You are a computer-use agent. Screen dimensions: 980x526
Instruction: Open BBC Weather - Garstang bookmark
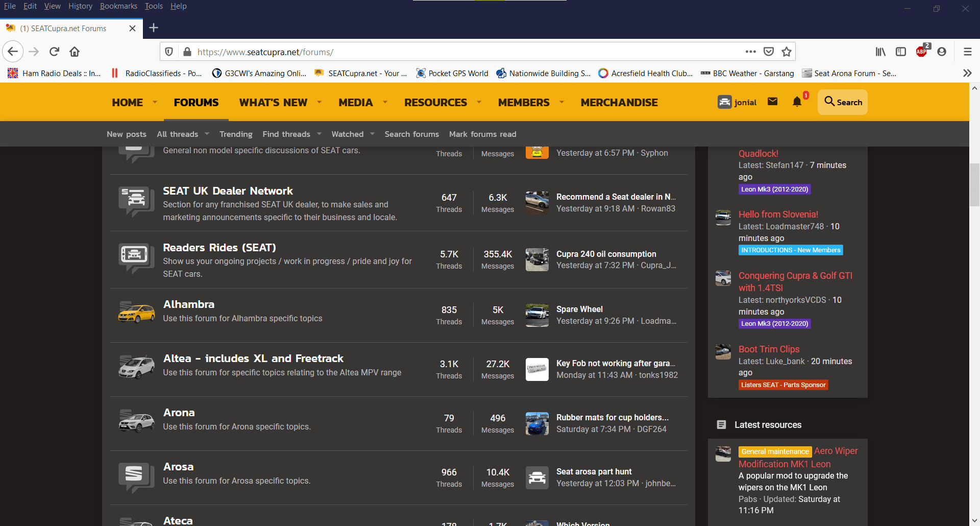click(x=747, y=73)
